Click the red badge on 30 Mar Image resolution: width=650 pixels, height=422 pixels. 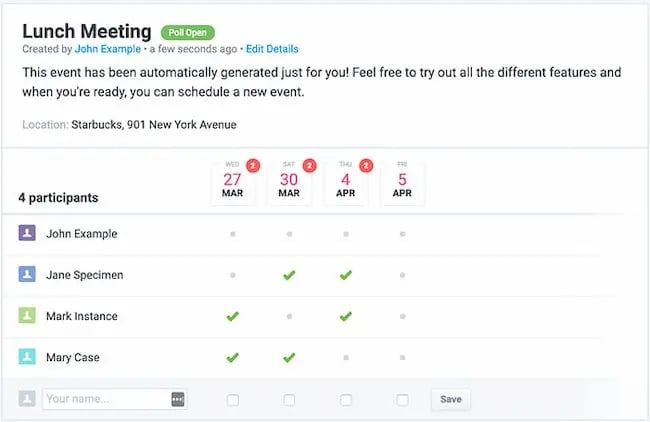(x=310, y=166)
